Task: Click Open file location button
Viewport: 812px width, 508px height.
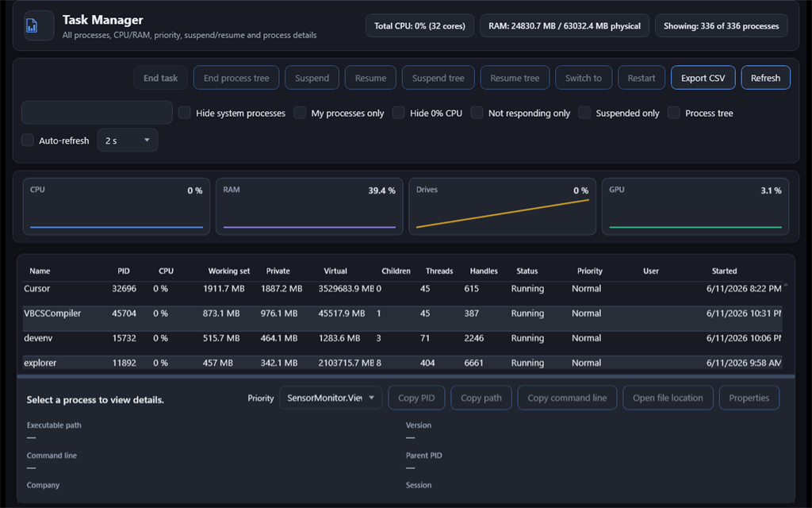Action: pyautogui.click(x=668, y=398)
